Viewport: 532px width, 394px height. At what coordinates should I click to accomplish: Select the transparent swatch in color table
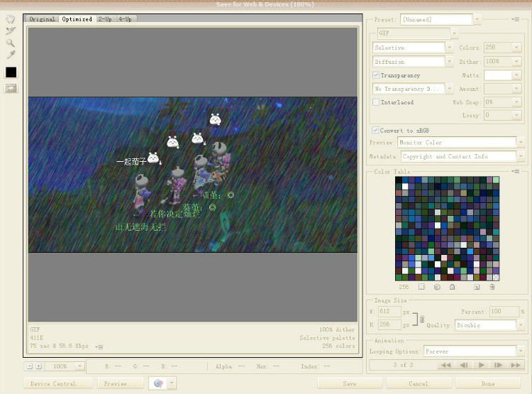[496, 277]
